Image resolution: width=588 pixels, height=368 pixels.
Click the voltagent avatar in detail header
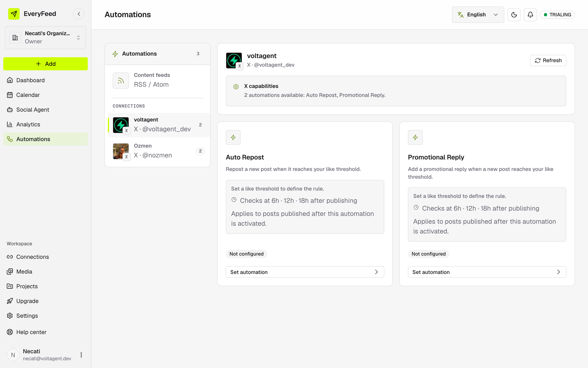point(234,60)
